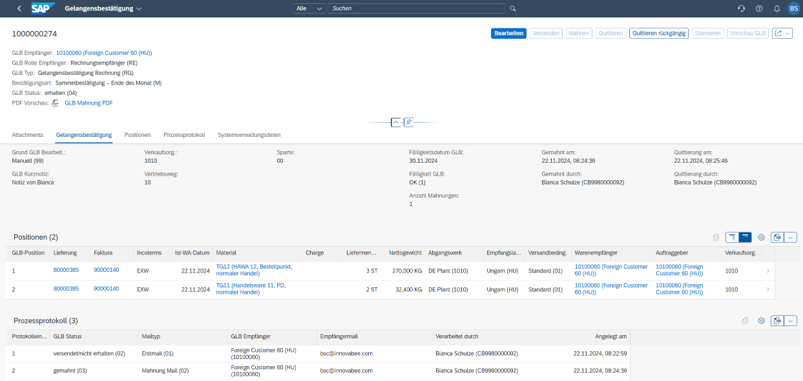The image size is (803, 381).
Task: Go back using the header back arrow
Action: (19, 8)
